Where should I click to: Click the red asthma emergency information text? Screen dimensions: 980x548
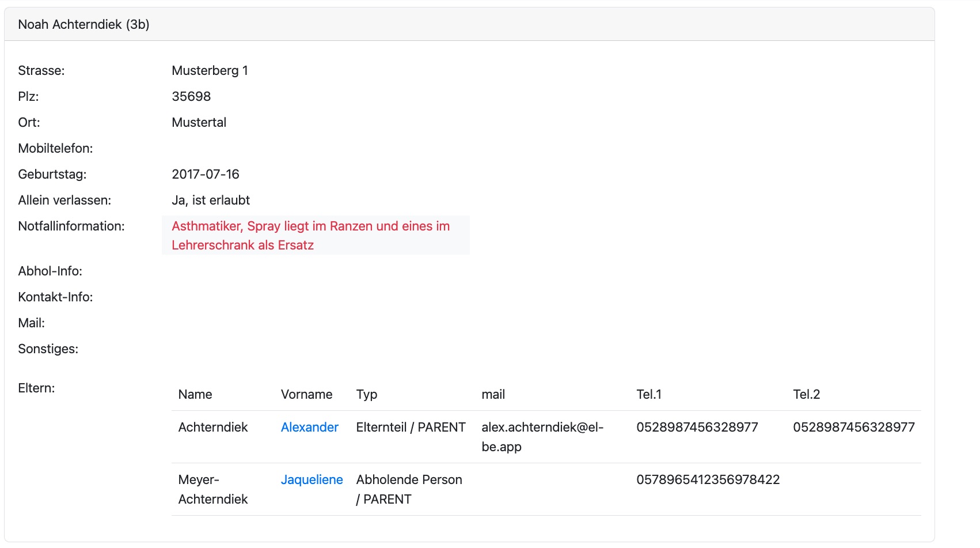310,235
